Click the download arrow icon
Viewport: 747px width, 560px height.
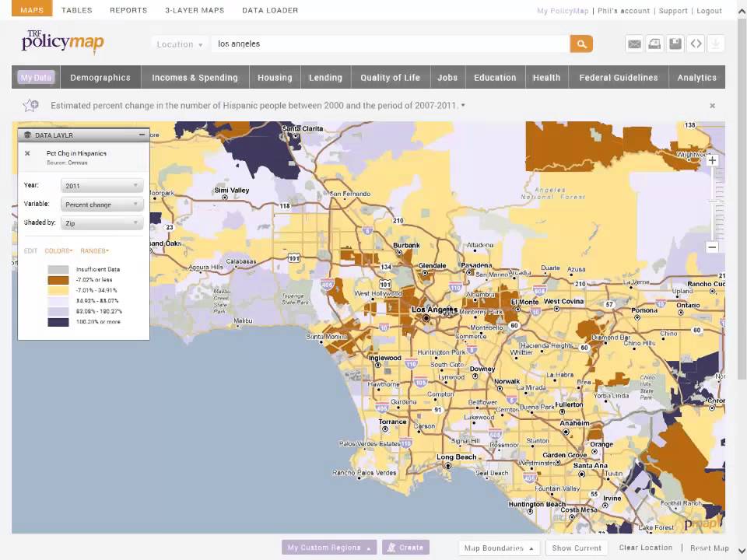(716, 44)
